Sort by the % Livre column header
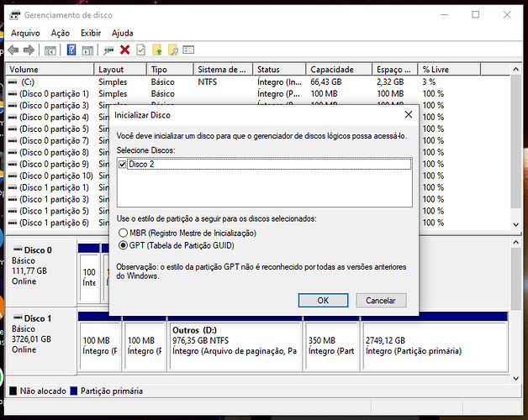 click(449, 70)
